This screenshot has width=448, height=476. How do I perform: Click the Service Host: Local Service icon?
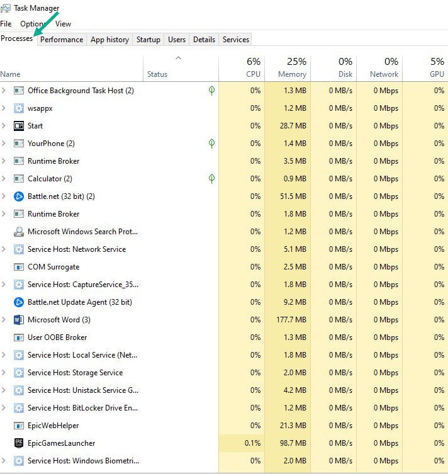tap(19, 355)
